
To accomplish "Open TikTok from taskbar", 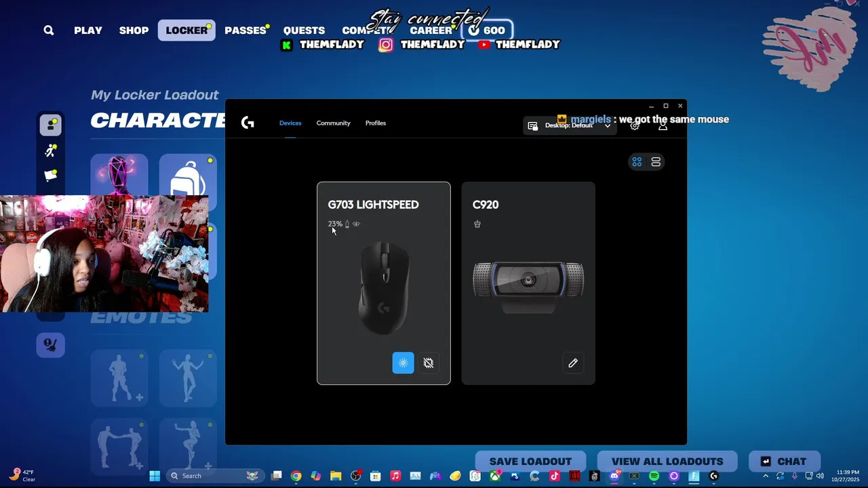I will 555,476.
